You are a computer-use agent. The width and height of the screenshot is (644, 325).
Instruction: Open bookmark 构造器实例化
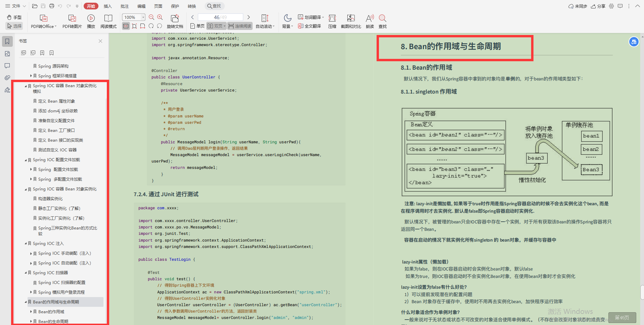[x=50, y=198]
